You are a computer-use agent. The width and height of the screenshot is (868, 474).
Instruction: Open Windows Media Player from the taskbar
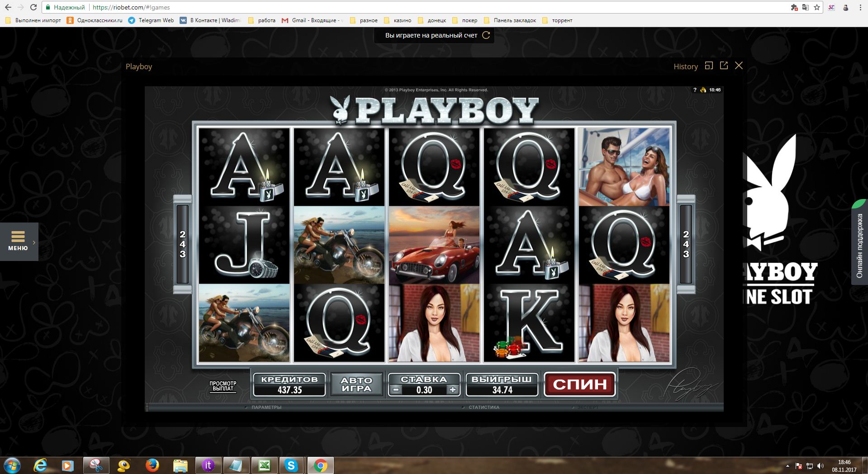(68, 465)
